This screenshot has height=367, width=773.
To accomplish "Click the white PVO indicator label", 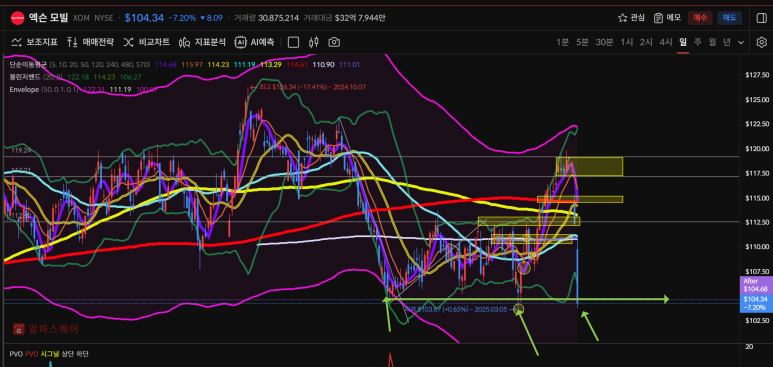I will pos(16,354).
